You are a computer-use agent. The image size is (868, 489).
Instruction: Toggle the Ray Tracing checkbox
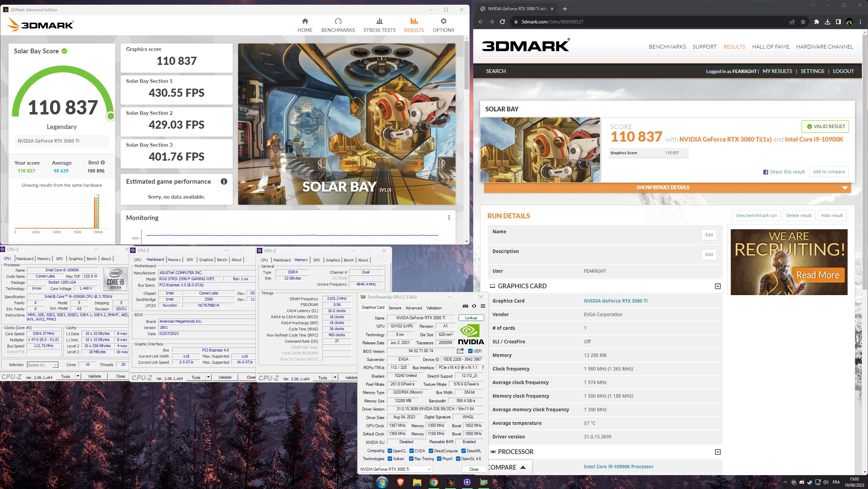coord(411,459)
